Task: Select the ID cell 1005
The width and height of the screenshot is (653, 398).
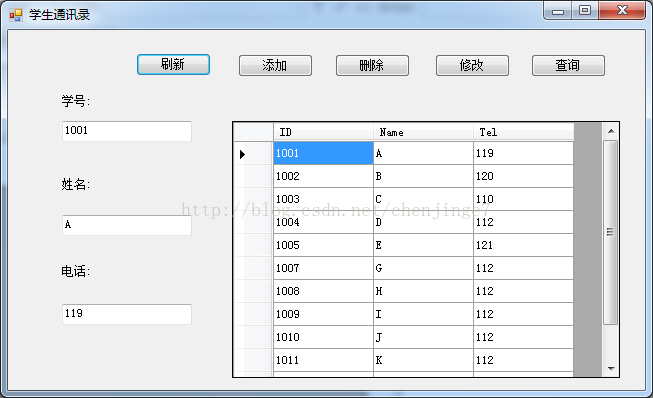Action: (323, 245)
